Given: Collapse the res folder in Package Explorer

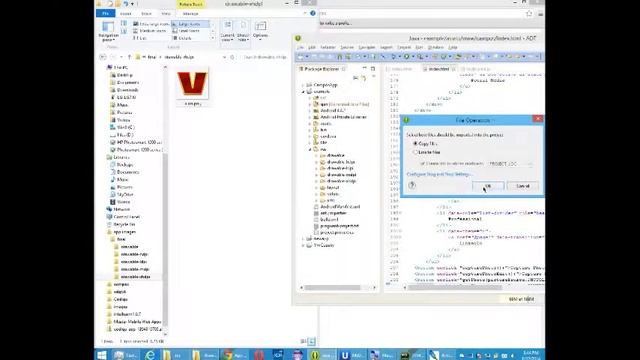Looking at the screenshot, I should 310,149.
